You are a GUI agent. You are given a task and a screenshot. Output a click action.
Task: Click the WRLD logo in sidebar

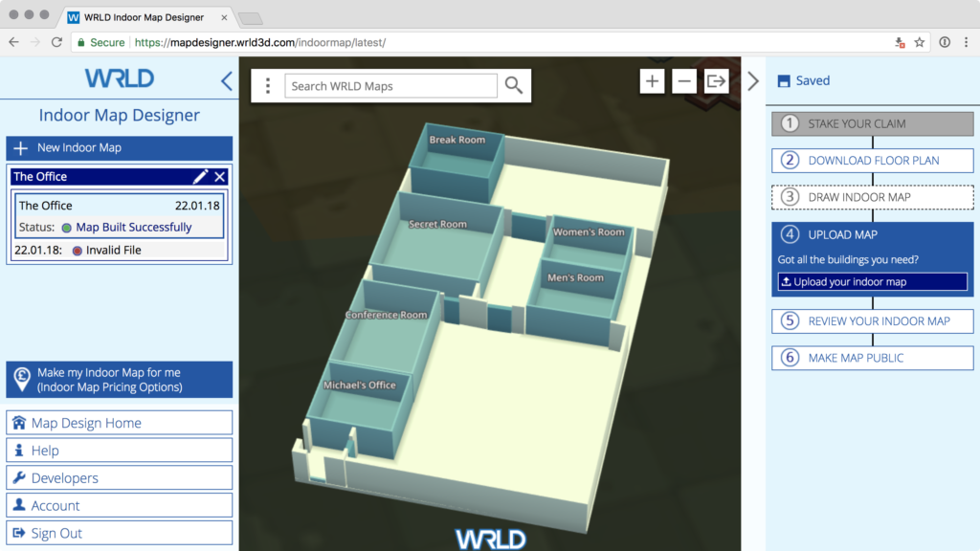[x=120, y=78]
